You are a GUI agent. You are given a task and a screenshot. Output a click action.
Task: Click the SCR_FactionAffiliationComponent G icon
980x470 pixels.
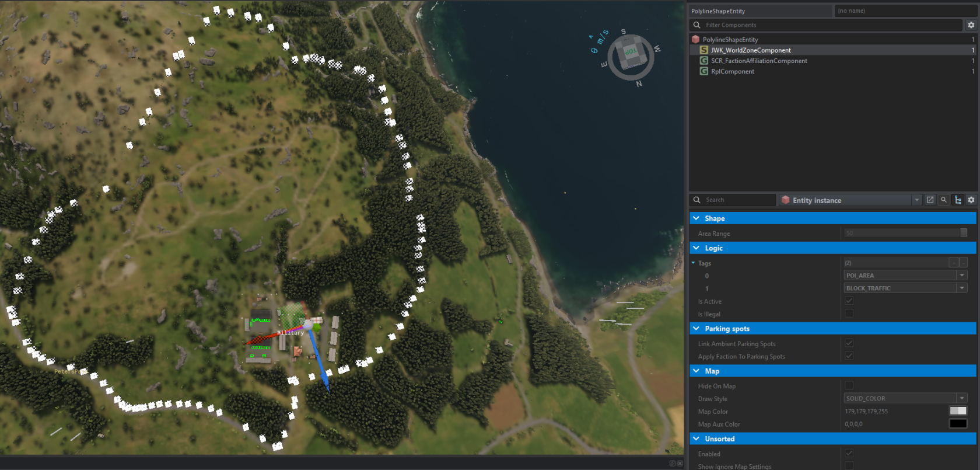tap(704, 61)
